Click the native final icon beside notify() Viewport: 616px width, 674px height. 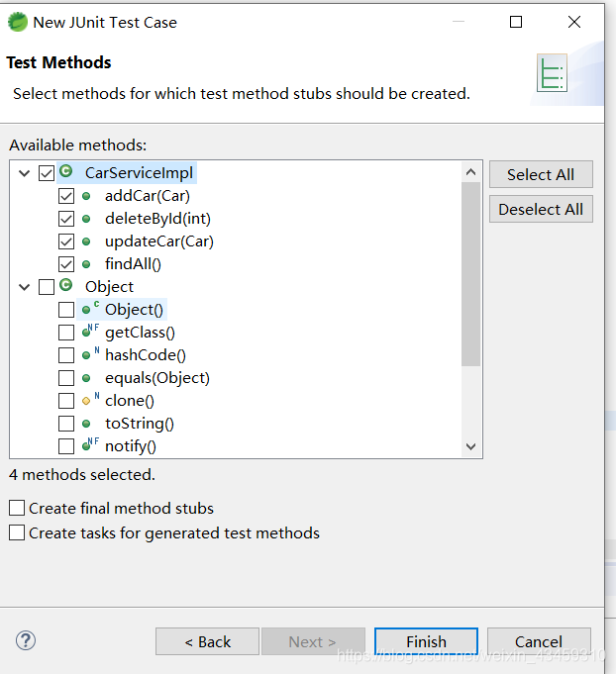pos(90,444)
